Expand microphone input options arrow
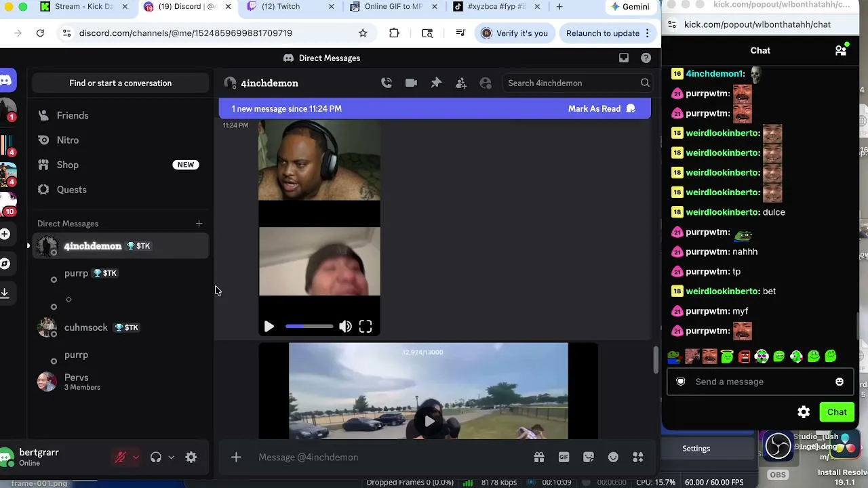 click(136, 457)
